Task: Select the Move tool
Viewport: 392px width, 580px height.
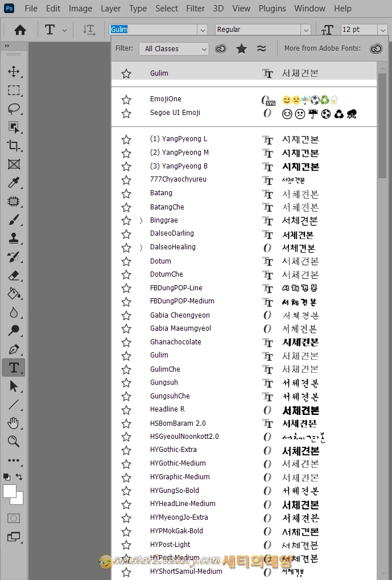Action: 14,71
